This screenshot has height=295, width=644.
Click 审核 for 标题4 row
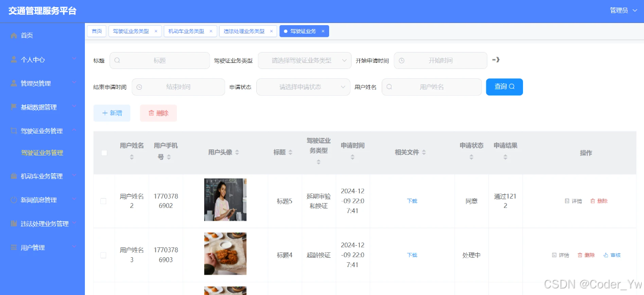[612, 255]
